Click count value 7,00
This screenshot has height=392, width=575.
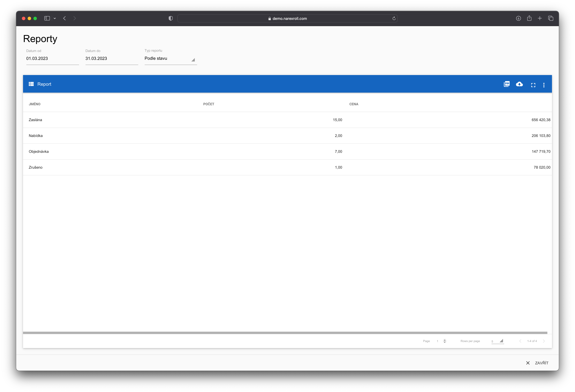[338, 152]
